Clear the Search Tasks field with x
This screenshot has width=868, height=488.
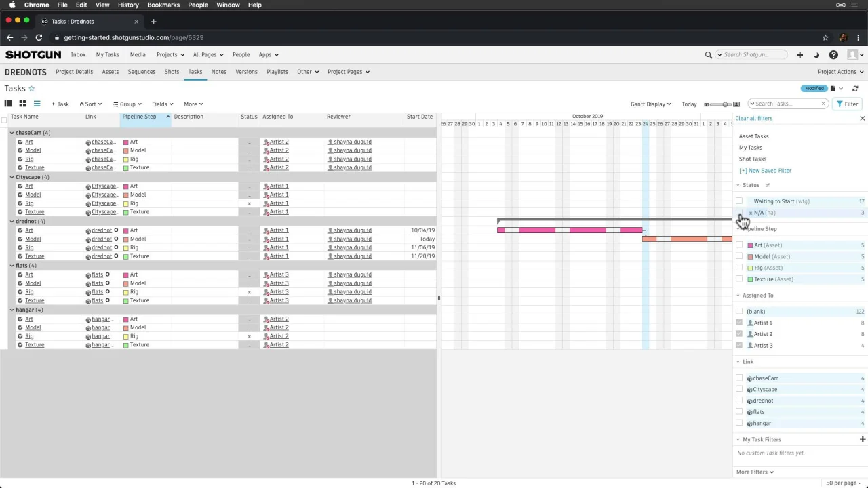[x=823, y=104]
